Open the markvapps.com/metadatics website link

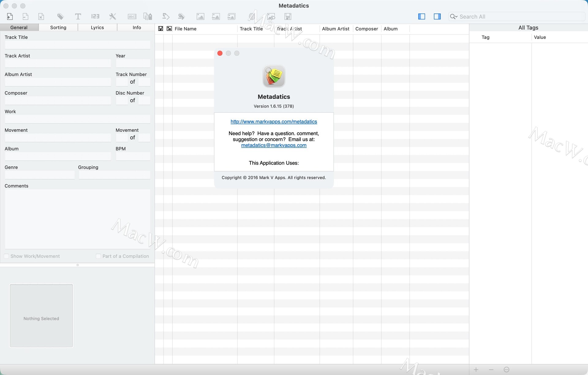pos(273,122)
